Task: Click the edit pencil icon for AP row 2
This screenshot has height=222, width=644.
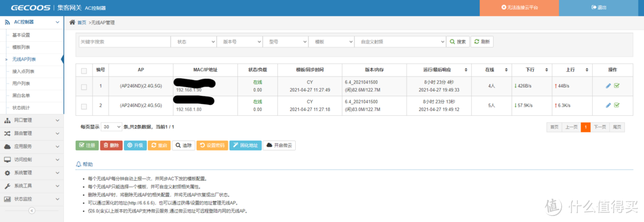Action: (x=608, y=105)
